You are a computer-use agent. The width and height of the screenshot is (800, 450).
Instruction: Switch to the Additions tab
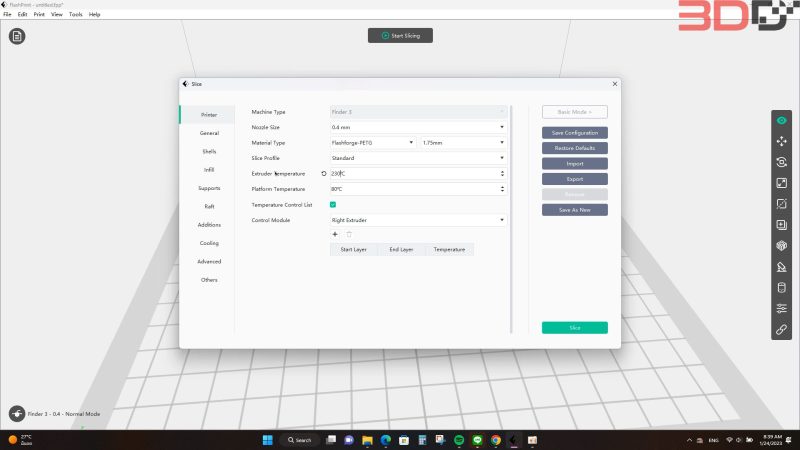pyautogui.click(x=209, y=225)
